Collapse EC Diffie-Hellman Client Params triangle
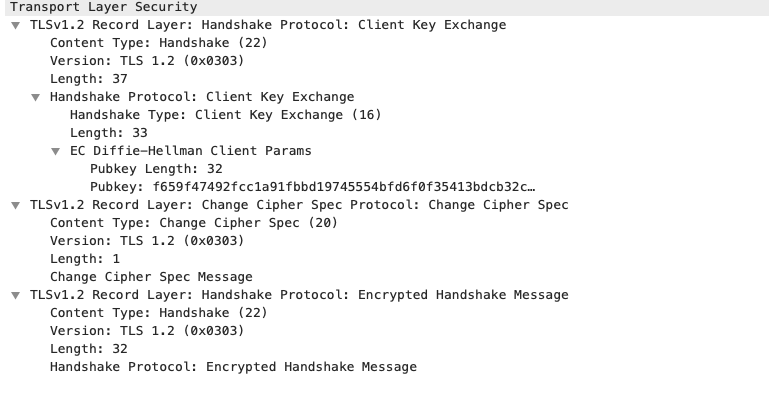The height and width of the screenshot is (411, 769). pos(56,151)
